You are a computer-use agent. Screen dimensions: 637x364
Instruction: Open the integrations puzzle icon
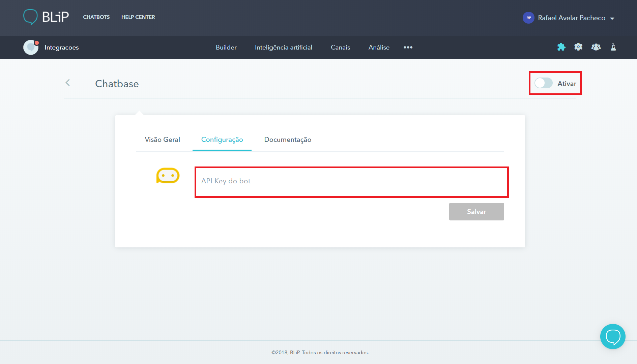tap(561, 47)
